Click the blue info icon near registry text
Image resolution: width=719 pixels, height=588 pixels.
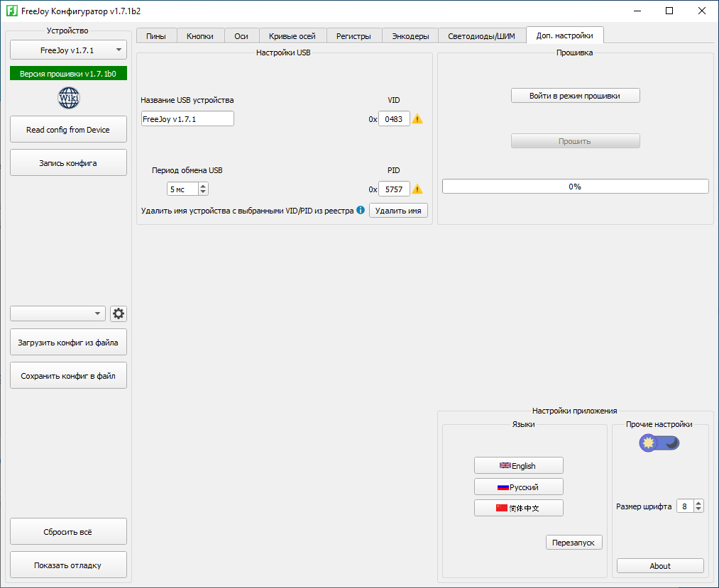tap(361, 210)
